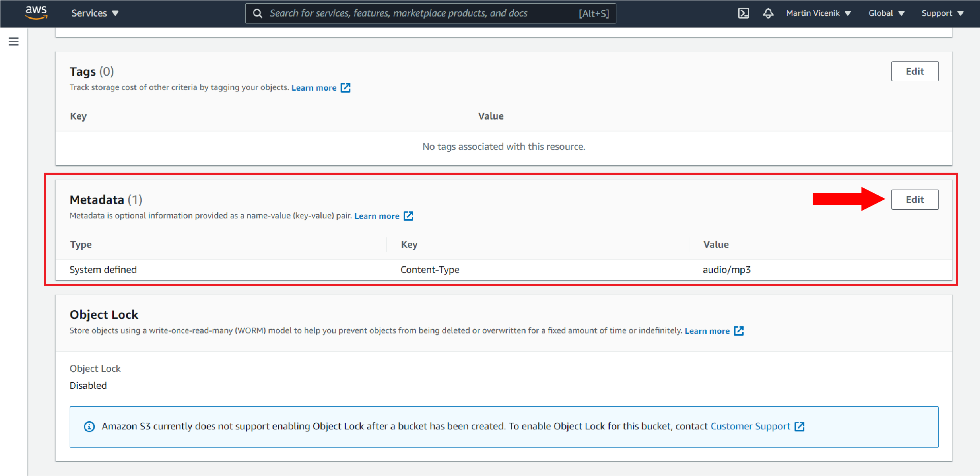Image resolution: width=980 pixels, height=476 pixels.
Task: Click the info icon in the Object Lock notice
Action: (x=89, y=426)
